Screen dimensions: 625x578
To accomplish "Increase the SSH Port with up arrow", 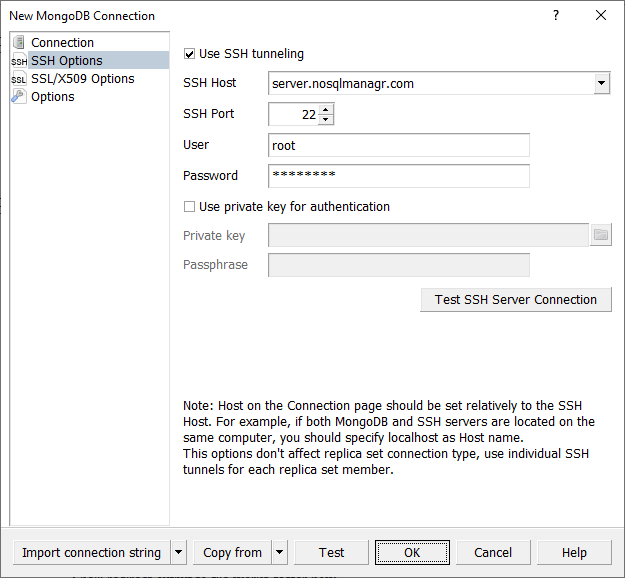I will pos(326,110).
